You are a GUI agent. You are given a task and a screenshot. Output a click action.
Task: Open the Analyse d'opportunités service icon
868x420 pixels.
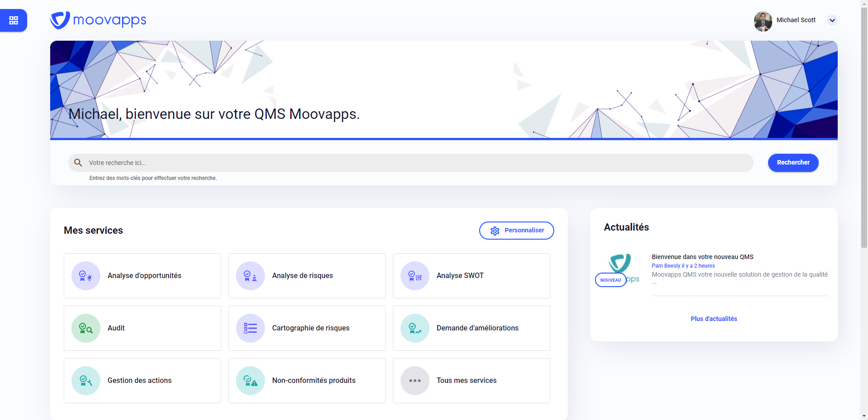pos(86,276)
